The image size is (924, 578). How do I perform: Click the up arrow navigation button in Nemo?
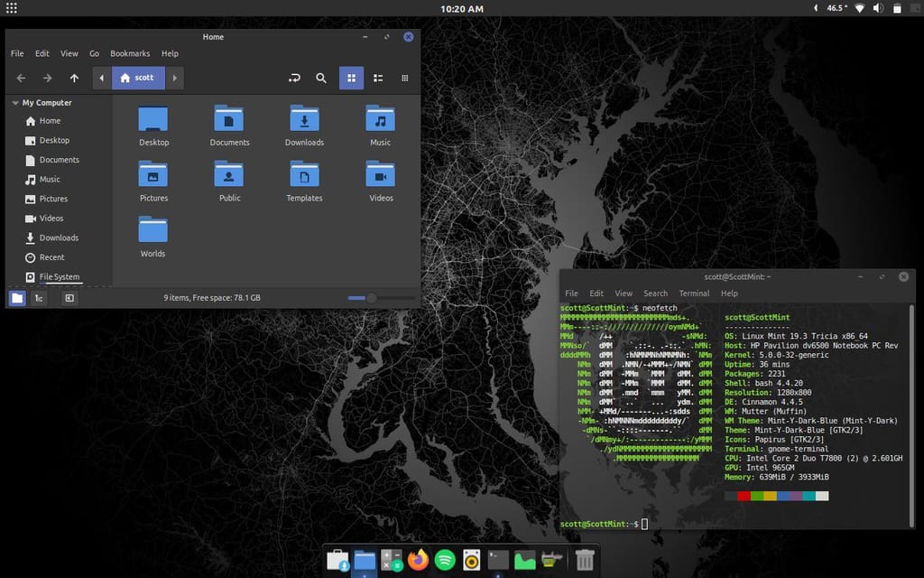(75, 78)
